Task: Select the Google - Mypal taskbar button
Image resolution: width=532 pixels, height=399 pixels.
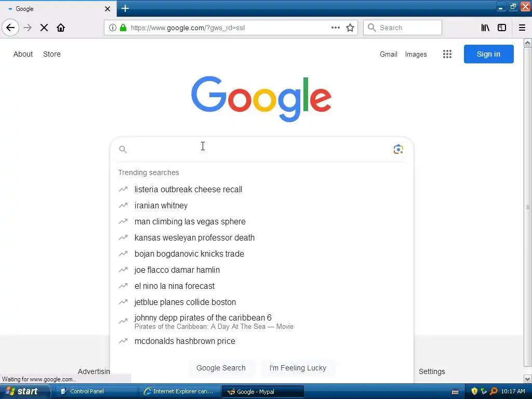Action: tap(262, 391)
